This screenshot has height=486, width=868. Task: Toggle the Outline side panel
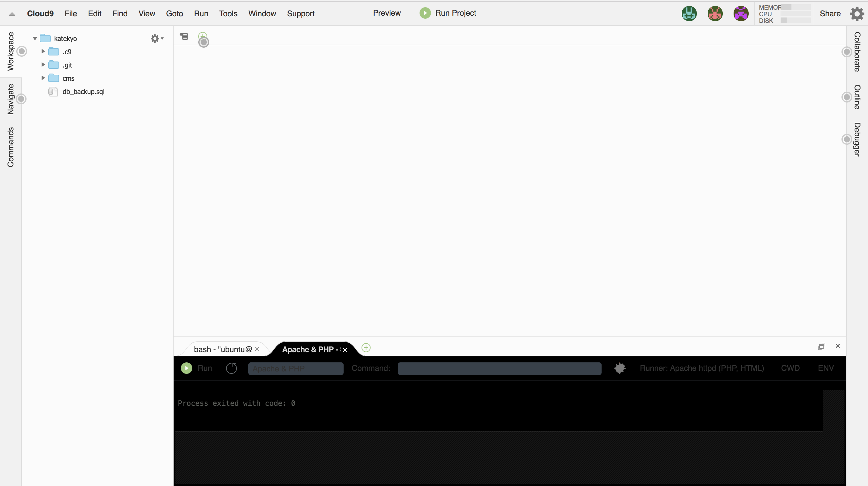click(x=857, y=97)
